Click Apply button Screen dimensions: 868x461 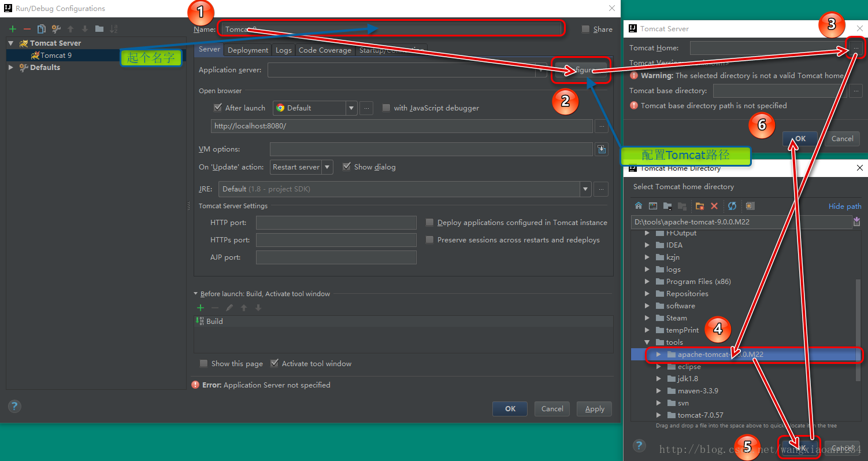click(595, 408)
